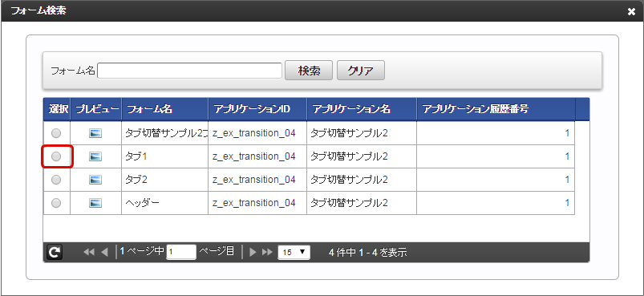Open preview icon for タブ2
644x296 pixels.
[x=95, y=180]
